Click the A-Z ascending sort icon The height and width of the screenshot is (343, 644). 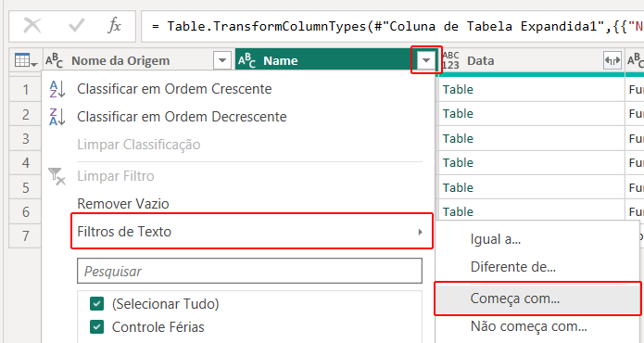[x=57, y=89]
